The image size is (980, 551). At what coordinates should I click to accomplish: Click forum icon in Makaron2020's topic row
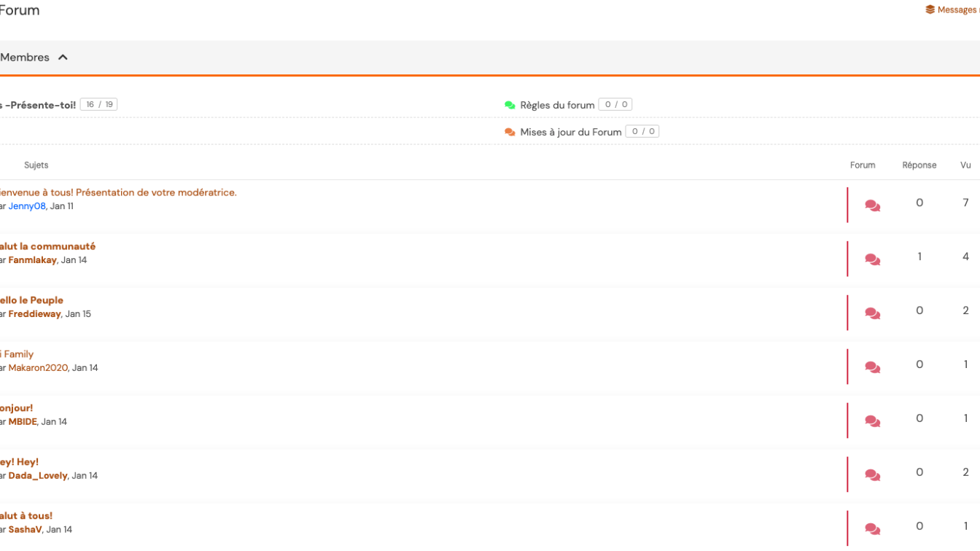point(872,367)
